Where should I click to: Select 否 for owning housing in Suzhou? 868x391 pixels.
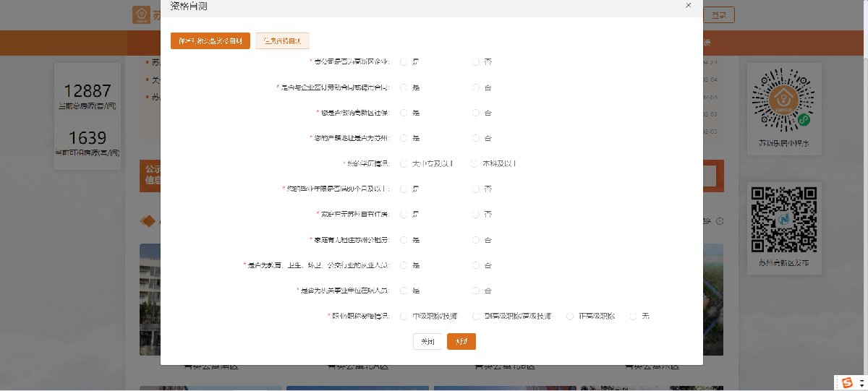476,215
